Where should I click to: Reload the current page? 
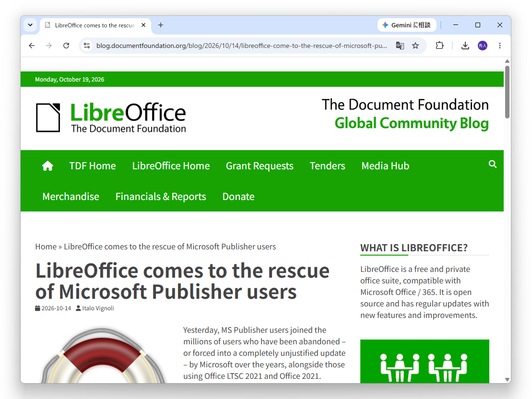coord(66,46)
